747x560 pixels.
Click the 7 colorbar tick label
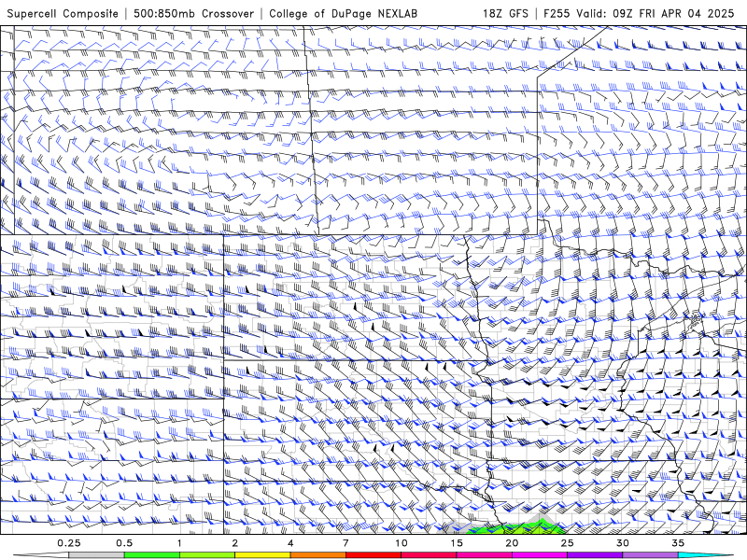click(x=345, y=543)
